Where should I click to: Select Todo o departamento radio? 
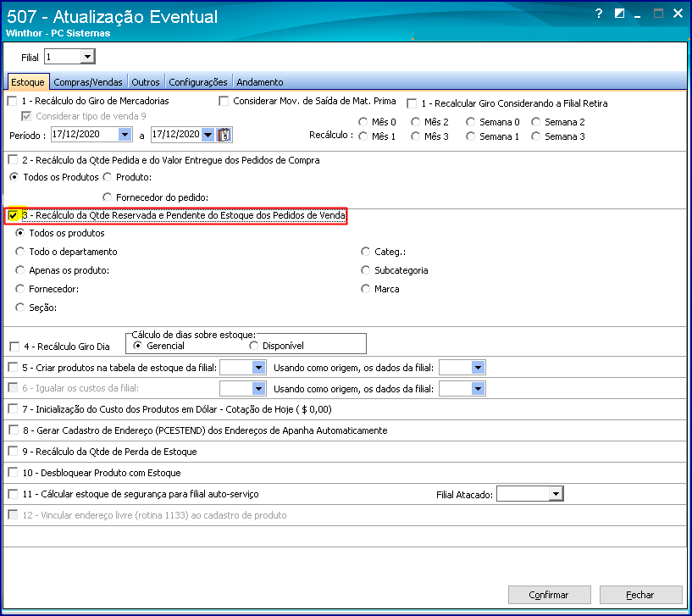19,252
